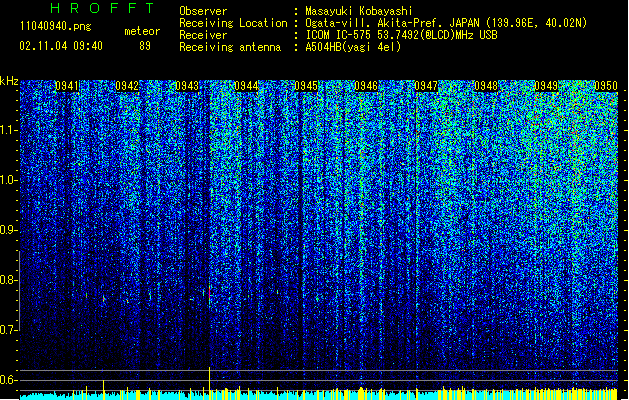Click the Receiver ICOM IC-575 text
This screenshot has height=400, width=629.
(401, 35)
